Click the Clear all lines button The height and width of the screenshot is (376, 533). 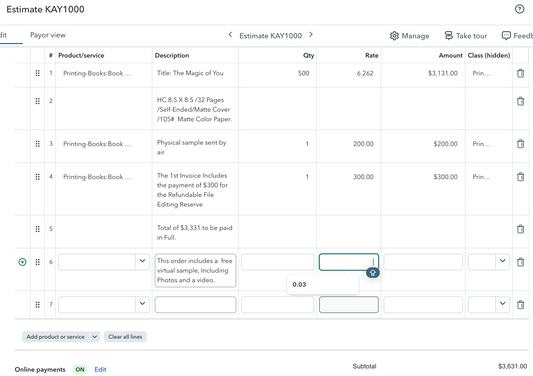coord(125,337)
